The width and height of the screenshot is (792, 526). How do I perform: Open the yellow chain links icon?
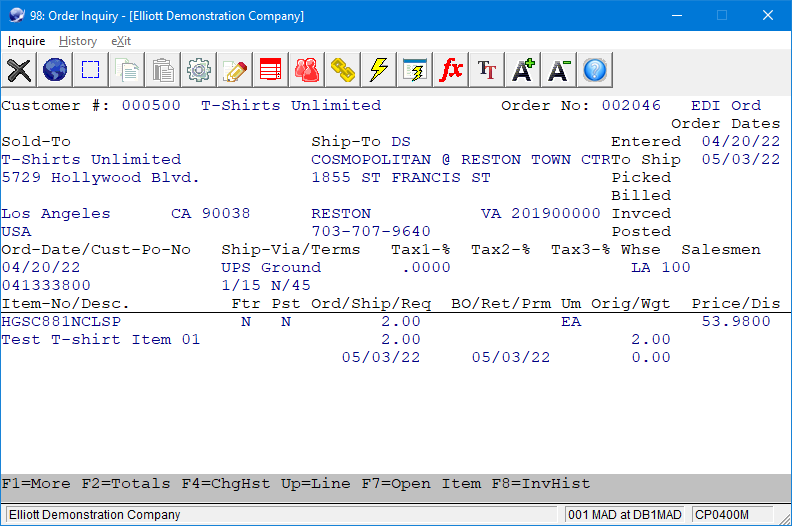[342, 70]
